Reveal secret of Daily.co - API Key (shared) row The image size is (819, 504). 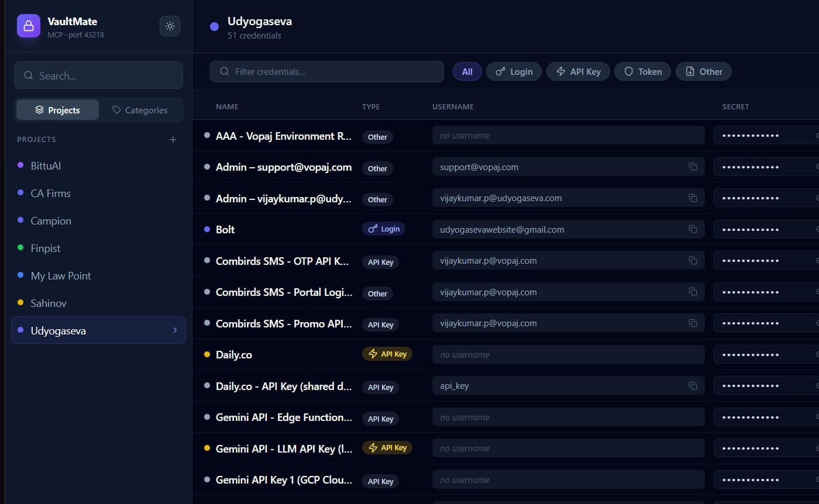tap(817, 386)
